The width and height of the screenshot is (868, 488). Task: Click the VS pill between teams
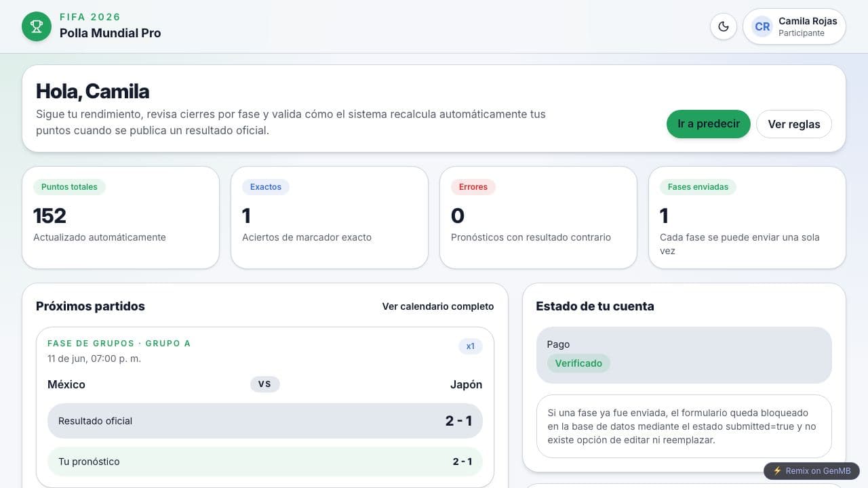pos(264,384)
